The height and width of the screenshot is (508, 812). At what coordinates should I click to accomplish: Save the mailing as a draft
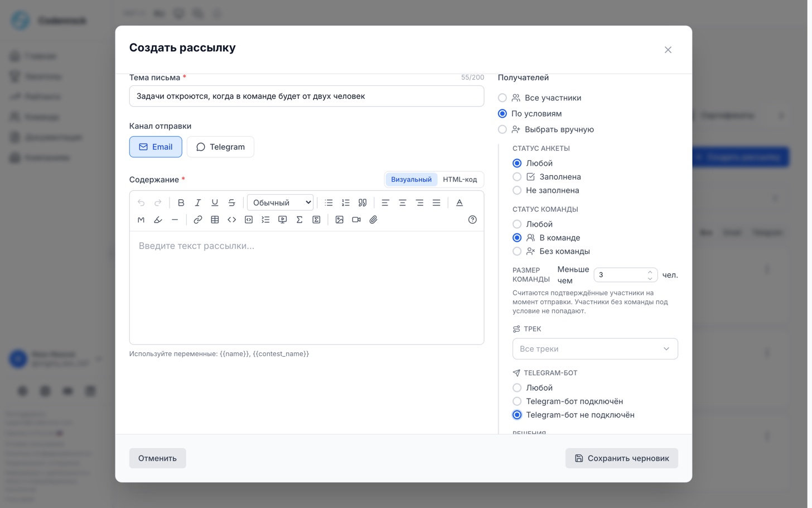tap(621, 458)
